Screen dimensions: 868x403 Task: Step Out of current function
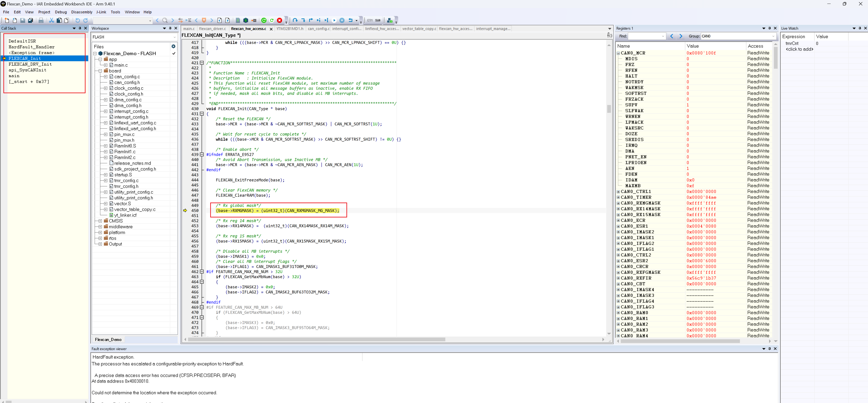311,21
